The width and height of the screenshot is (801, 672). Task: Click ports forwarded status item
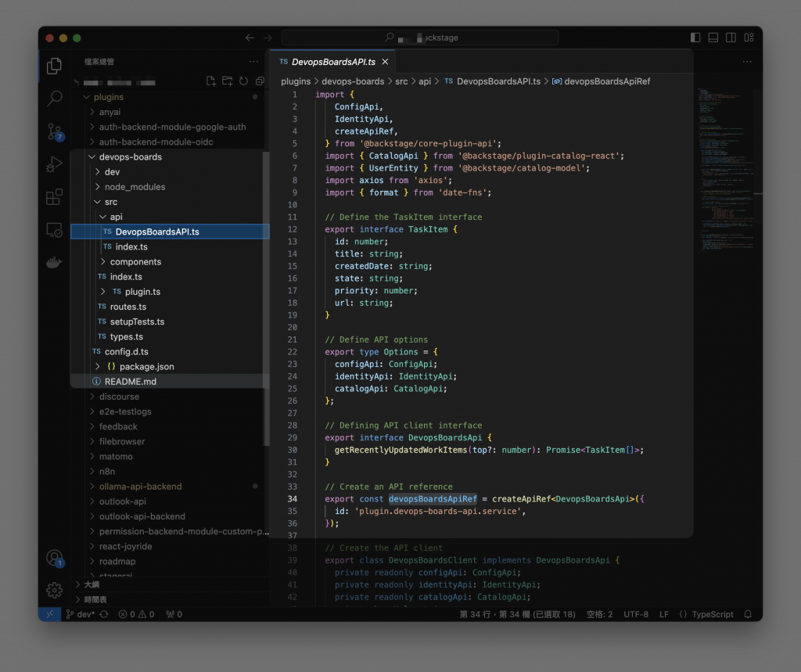pyautogui.click(x=174, y=614)
